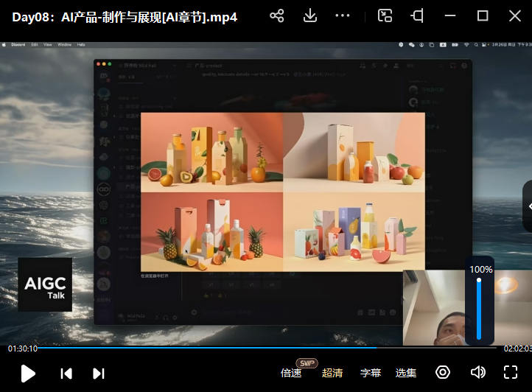Play the video
Screen dimensions: 532x392
28,373
